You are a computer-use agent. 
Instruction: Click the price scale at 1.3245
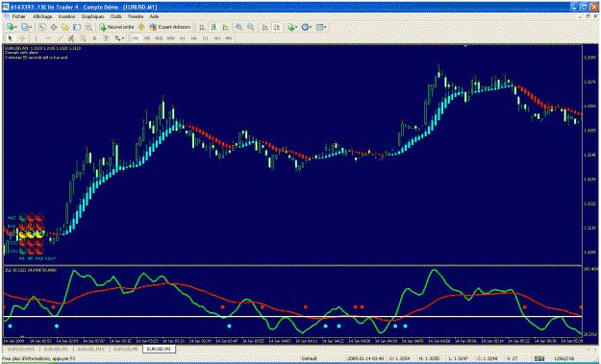pos(589,155)
